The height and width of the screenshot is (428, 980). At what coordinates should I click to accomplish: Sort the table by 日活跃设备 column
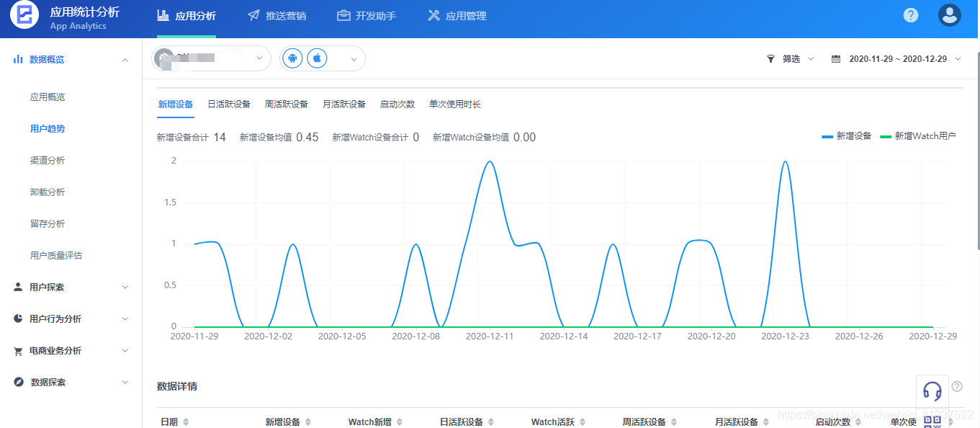click(491, 422)
